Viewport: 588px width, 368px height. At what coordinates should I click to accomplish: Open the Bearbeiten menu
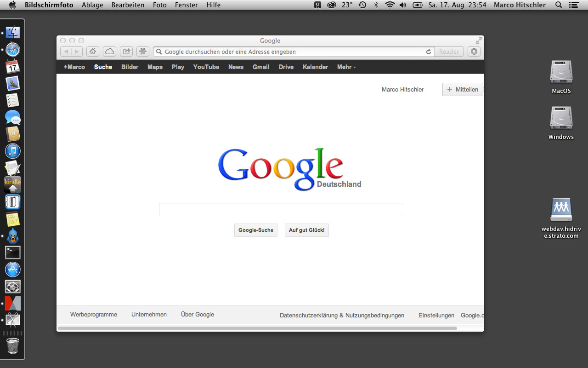click(128, 5)
